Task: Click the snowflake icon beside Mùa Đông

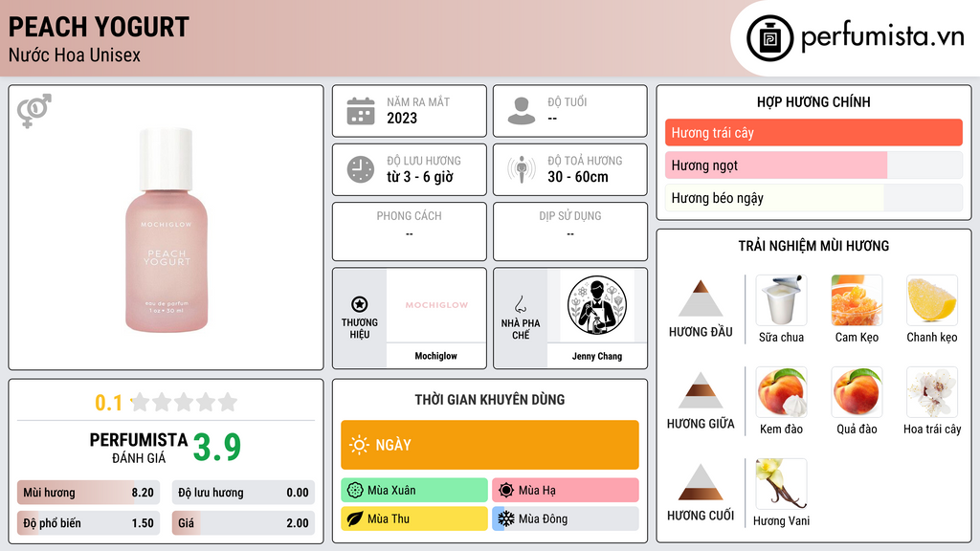Action: tap(506, 518)
